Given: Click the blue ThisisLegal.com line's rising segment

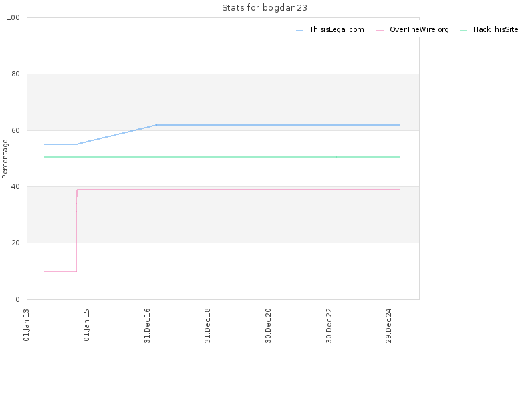Looking at the screenshot, I should (x=116, y=135).
